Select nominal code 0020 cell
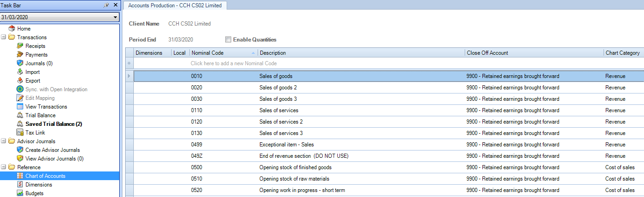Image resolution: width=644 pixels, height=197 pixels. point(223,88)
